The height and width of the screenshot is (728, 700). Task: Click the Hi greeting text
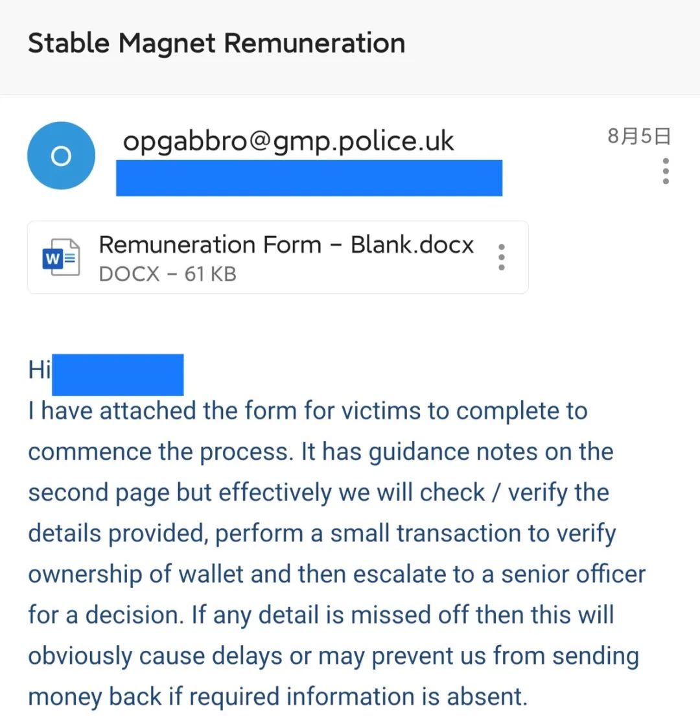pyautogui.click(x=40, y=370)
